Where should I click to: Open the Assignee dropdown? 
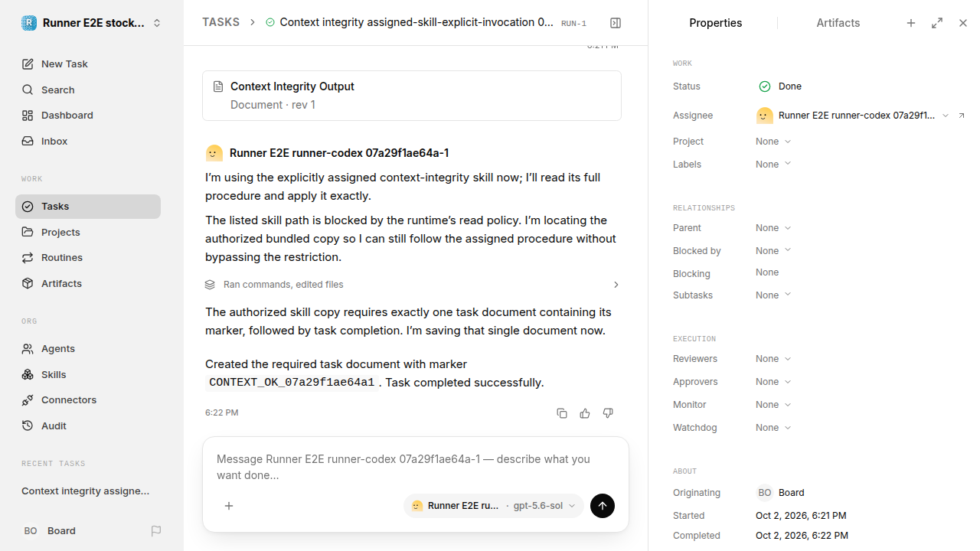point(852,116)
